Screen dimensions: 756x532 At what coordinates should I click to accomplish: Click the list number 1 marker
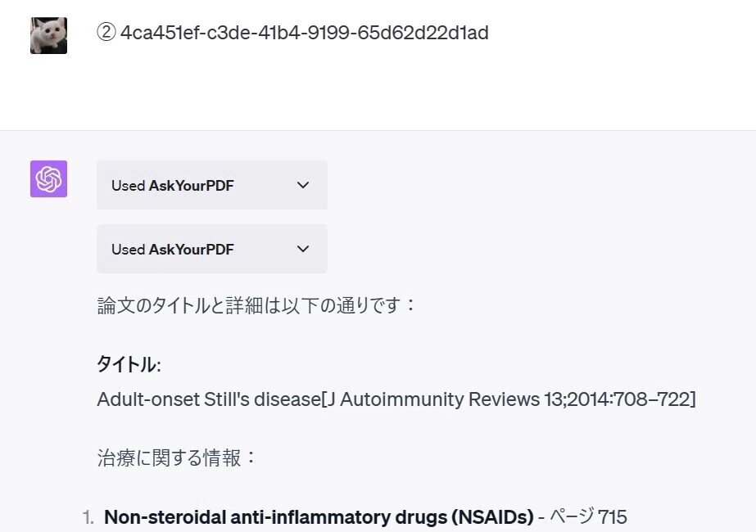tap(88, 517)
